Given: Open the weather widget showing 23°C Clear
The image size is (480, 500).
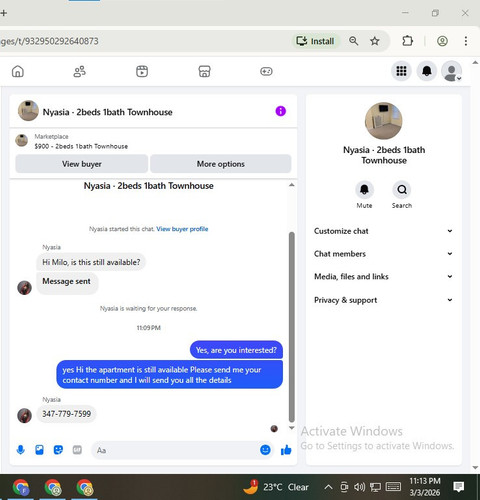Looking at the screenshot, I should click(x=276, y=487).
